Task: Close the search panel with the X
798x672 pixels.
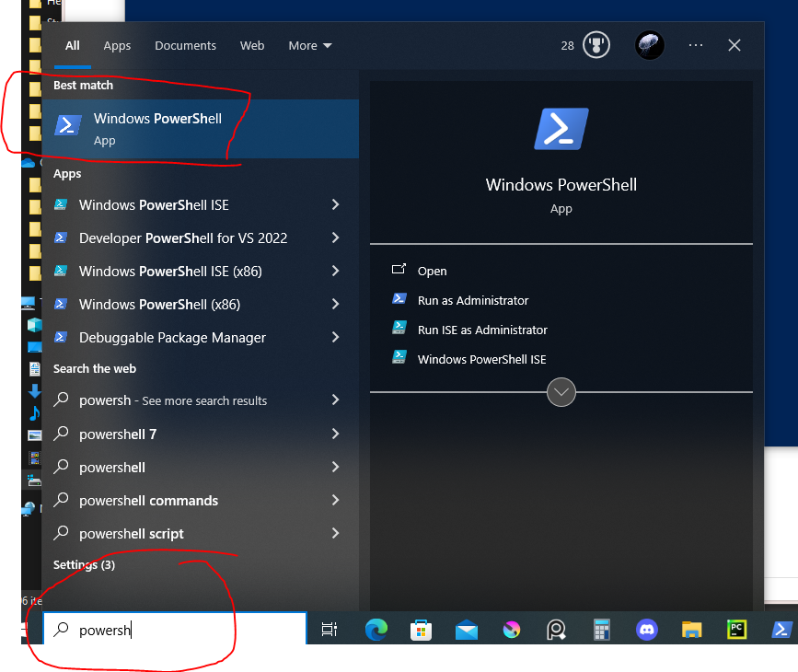Action: pyautogui.click(x=734, y=45)
